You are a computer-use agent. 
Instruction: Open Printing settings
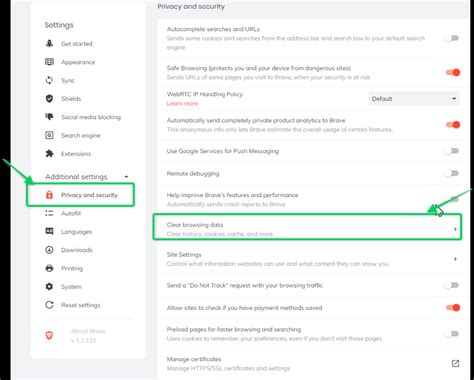click(72, 268)
